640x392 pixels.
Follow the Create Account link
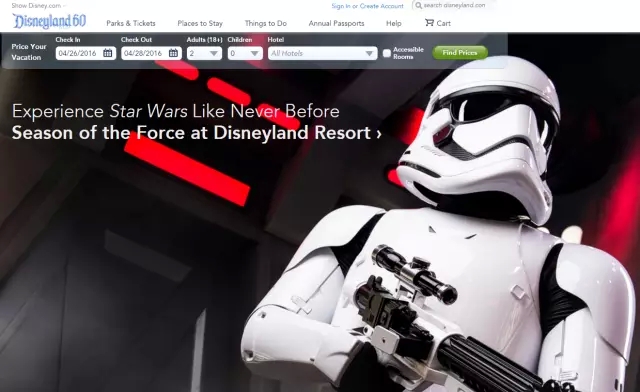[381, 6]
